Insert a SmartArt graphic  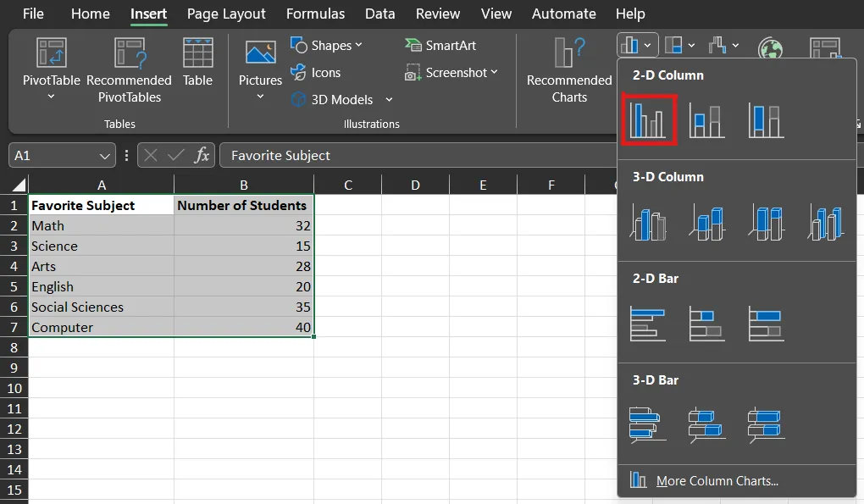440,45
